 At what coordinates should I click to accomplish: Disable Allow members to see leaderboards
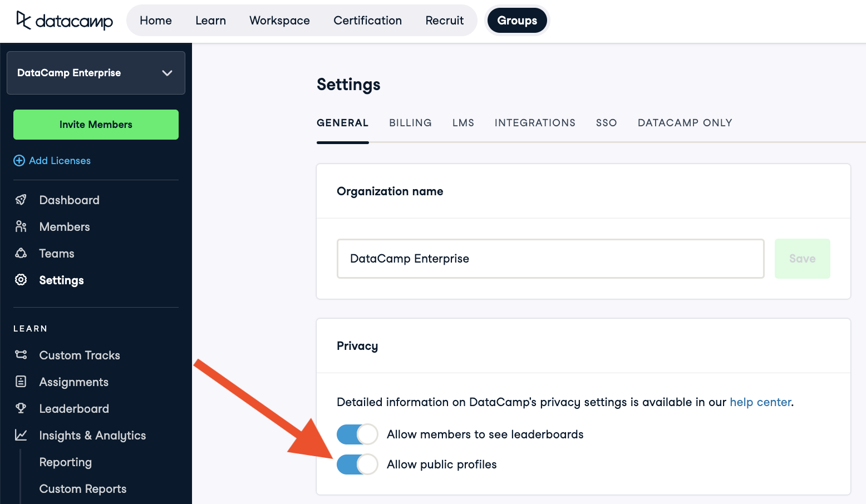(357, 434)
